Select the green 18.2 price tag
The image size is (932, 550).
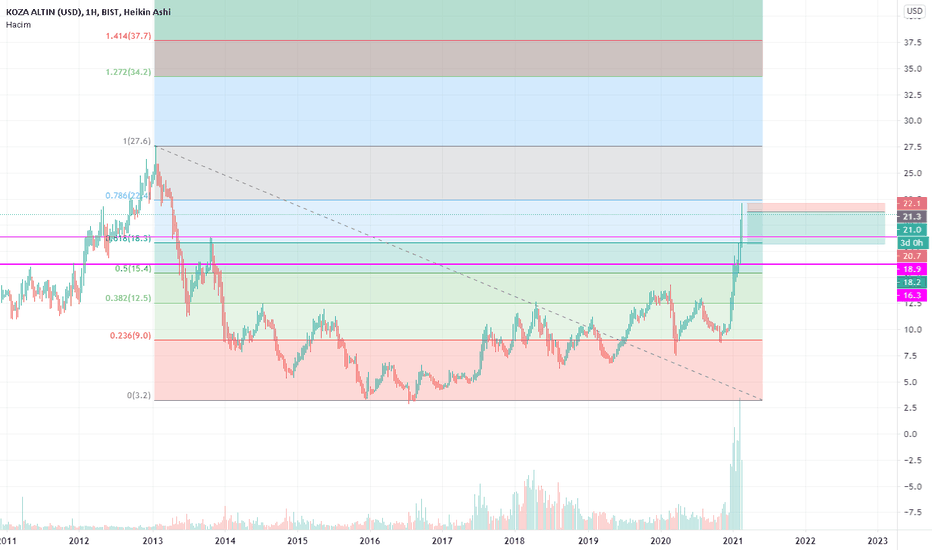pos(912,282)
